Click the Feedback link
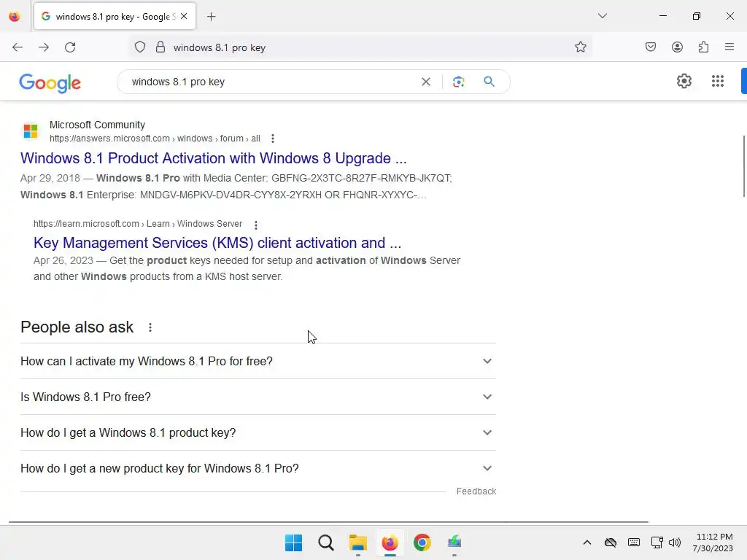 (x=476, y=491)
